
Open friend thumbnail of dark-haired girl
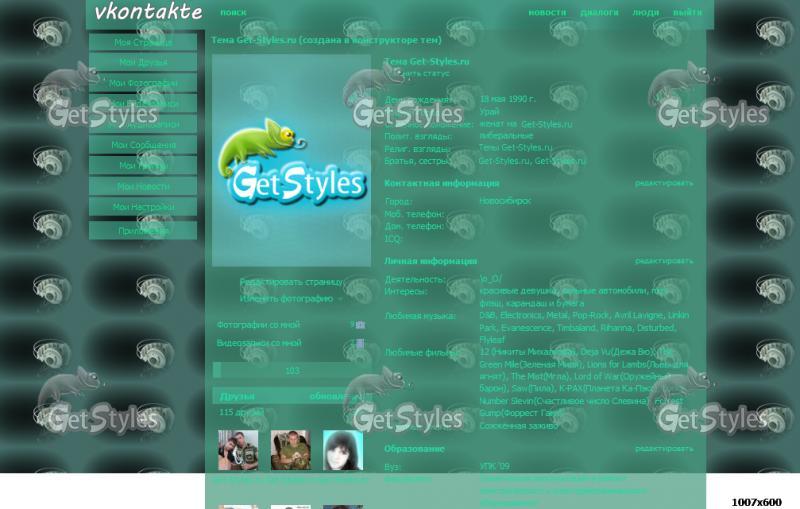pyautogui.click(x=343, y=450)
